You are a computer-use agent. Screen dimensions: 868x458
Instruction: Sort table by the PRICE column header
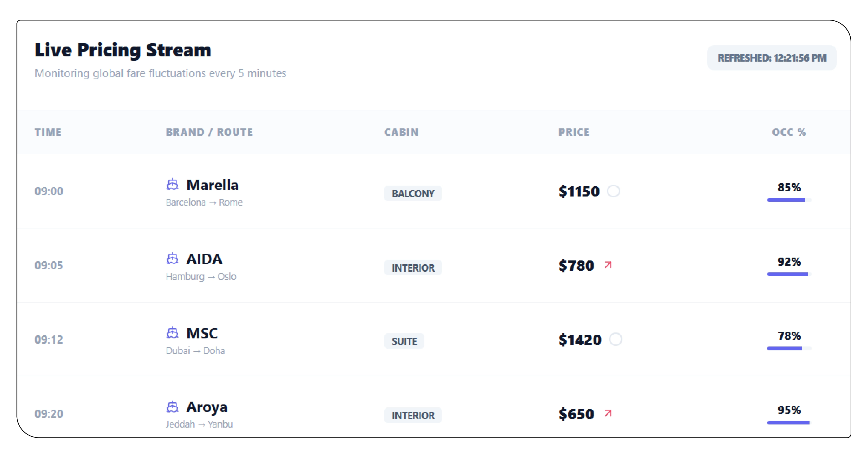tap(574, 132)
